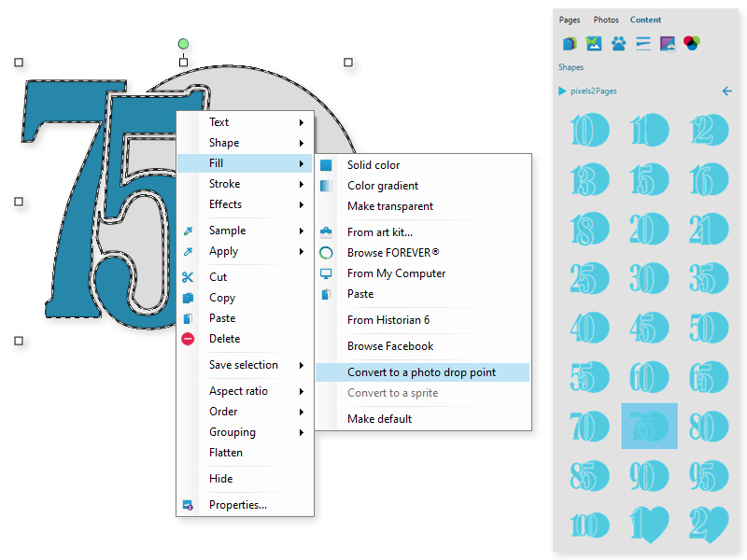
Task: Open the Effects submenu
Action: [245, 204]
